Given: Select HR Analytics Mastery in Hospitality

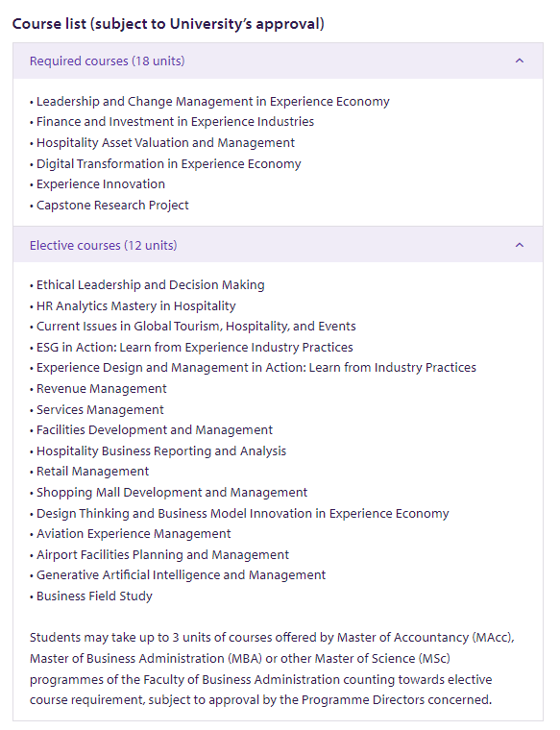Looking at the screenshot, I should (x=136, y=305).
